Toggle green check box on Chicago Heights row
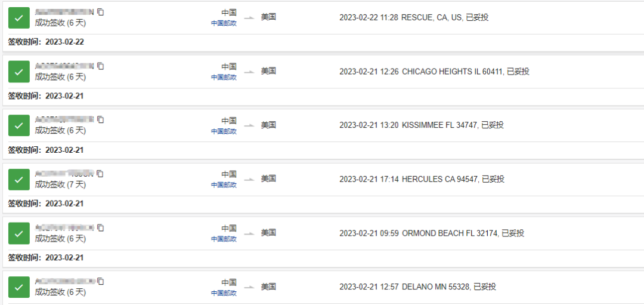This screenshot has height=305, width=644. pos(18,72)
